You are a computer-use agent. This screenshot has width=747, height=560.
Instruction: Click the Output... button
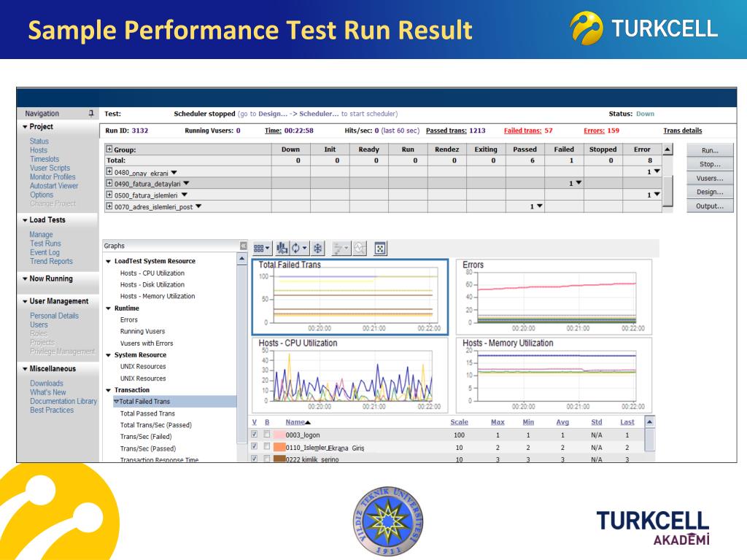[x=710, y=206]
